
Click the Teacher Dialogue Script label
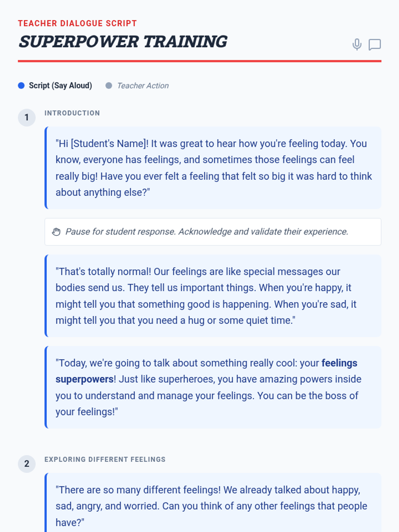tap(77, 23)
